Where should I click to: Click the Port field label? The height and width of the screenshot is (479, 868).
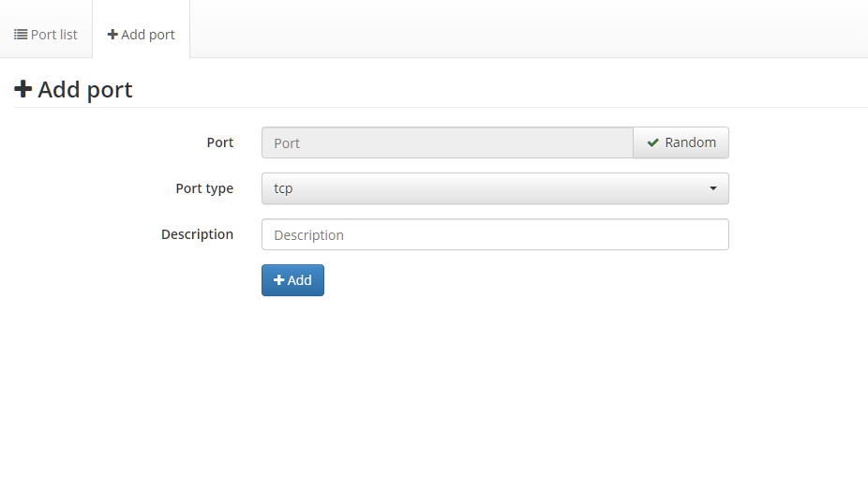(220, 142)
